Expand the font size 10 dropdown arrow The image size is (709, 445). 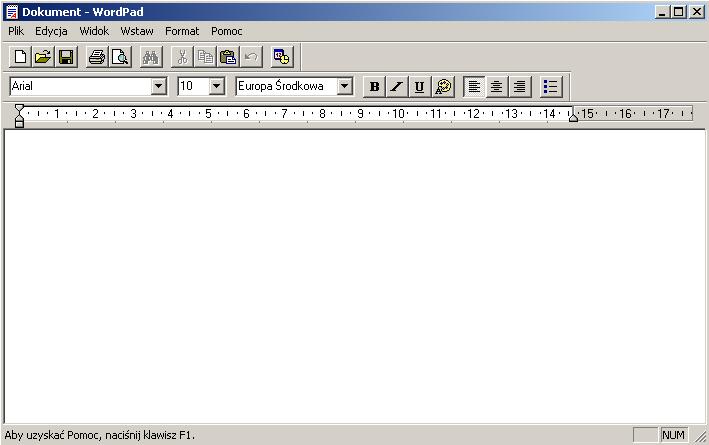pyautogui.click(x=217, y=86)
